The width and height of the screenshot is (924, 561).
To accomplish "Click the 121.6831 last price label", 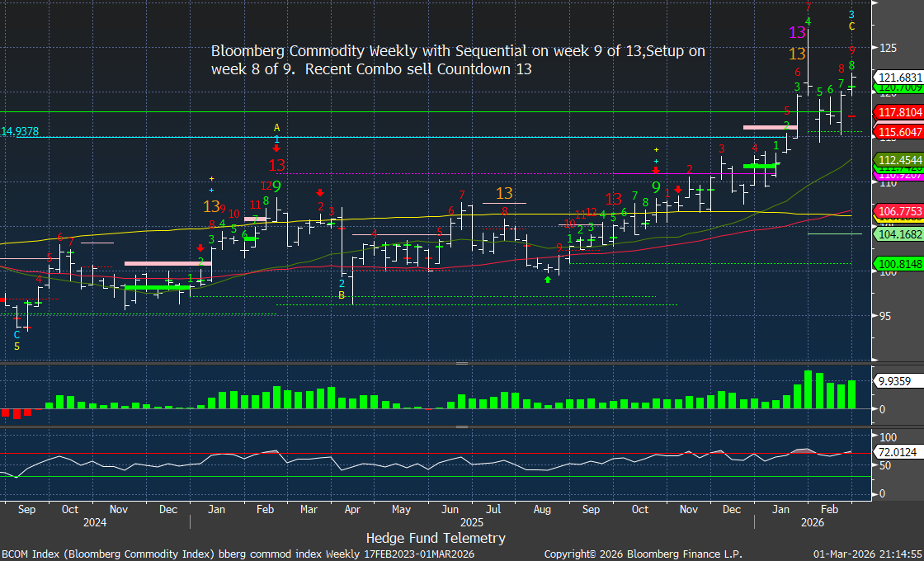I will point(899,77).
